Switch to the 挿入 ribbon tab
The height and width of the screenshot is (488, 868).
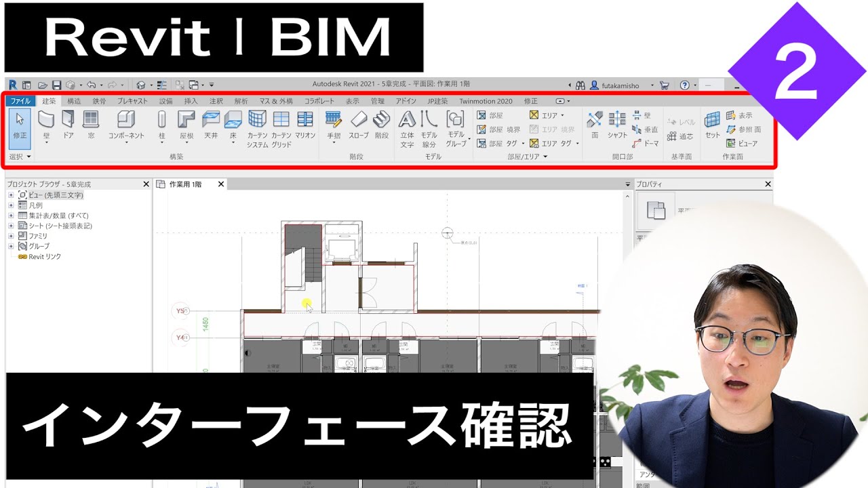[191, 101]
